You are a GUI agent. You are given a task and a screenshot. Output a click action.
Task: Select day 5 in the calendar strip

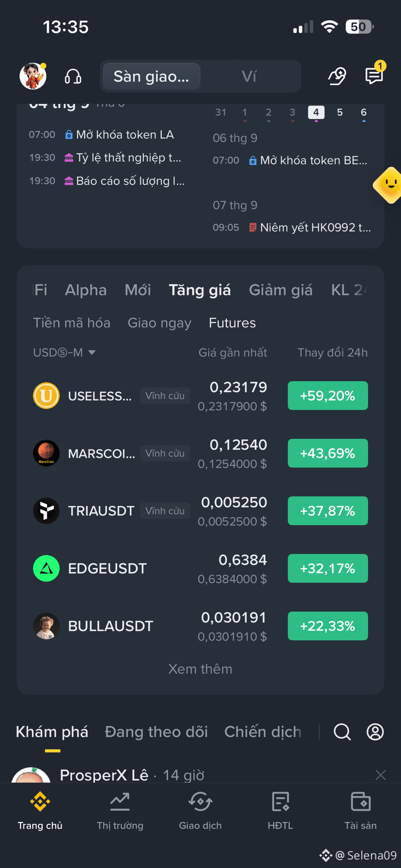(340, 112)
